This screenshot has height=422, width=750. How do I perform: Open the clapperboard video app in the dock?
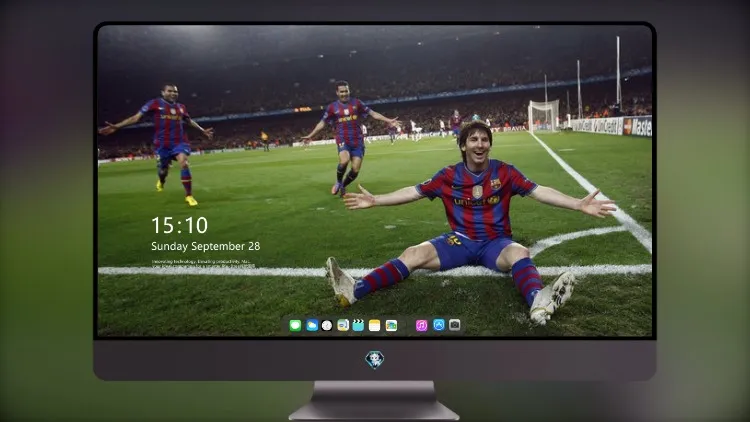[358, 326]
